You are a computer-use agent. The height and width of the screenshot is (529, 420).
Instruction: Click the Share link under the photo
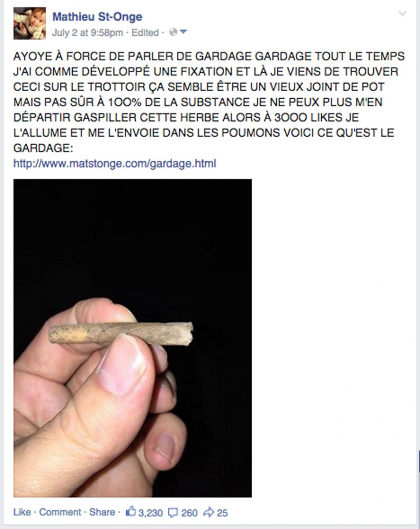102,512
